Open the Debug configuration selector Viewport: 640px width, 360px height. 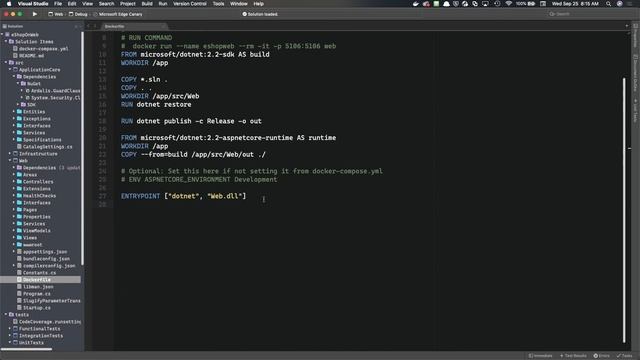(x=78, y=14)
